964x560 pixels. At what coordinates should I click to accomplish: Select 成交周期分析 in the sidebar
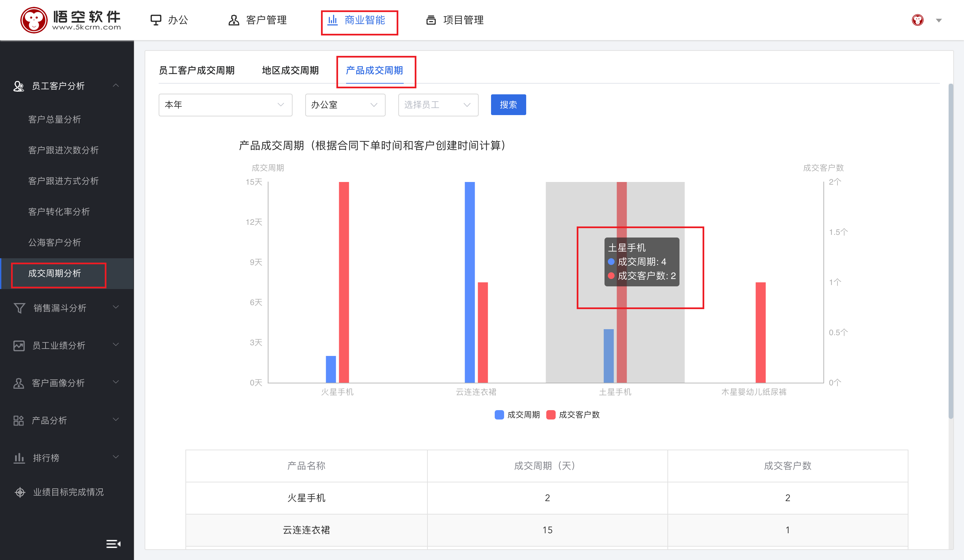coord(54,273)
